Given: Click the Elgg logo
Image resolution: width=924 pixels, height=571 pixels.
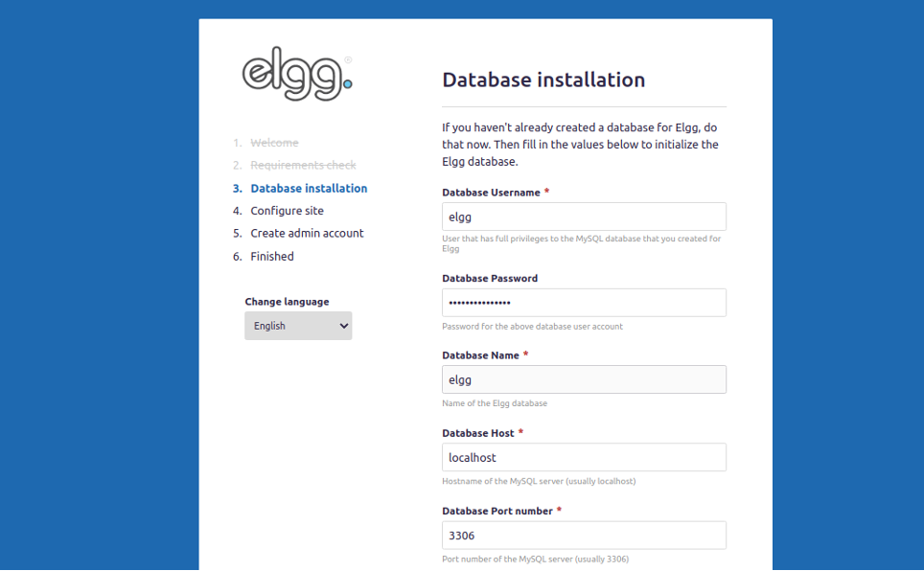Looking at the screenshot, I should (297, 74).
